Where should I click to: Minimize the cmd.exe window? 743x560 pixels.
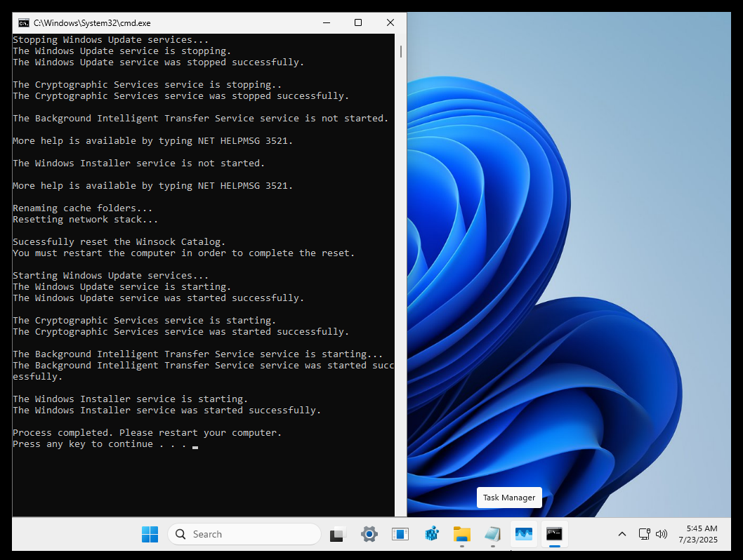(x=327, y=22)
